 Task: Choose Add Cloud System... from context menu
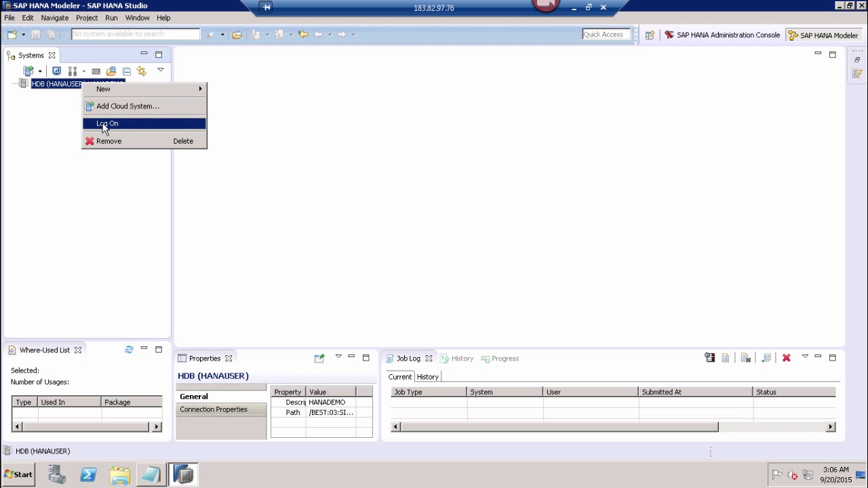coord(144,106)
